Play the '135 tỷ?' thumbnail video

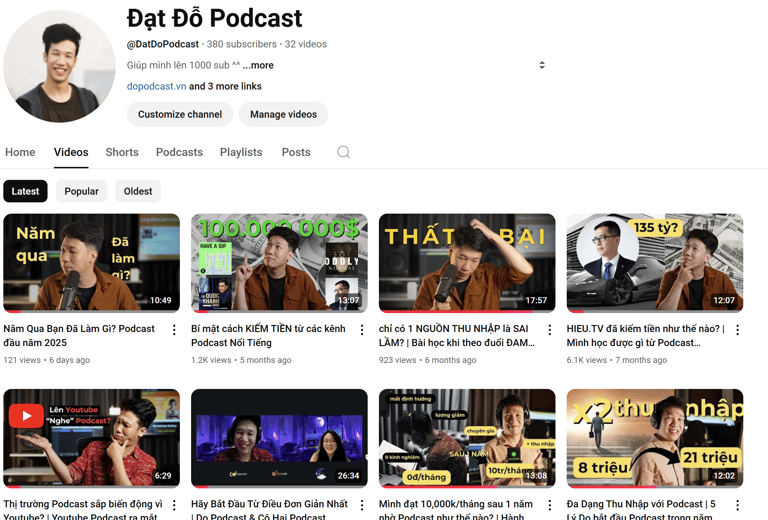(x=655, y=262)
